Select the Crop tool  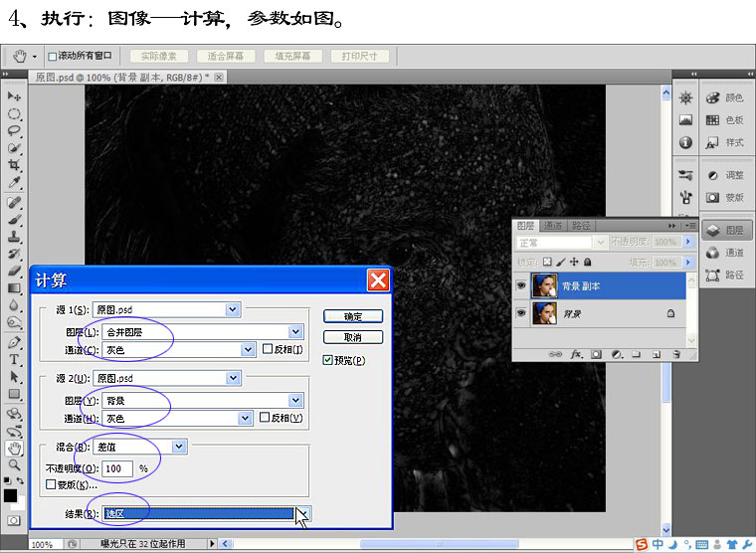coord(14,165)
